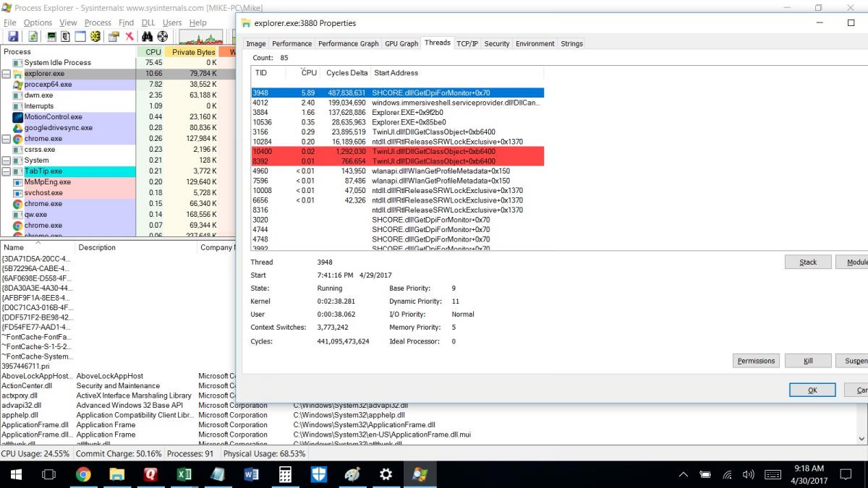Click the Permissions button
The width and height of the screenshot is (868, 488).
[756, 361]
